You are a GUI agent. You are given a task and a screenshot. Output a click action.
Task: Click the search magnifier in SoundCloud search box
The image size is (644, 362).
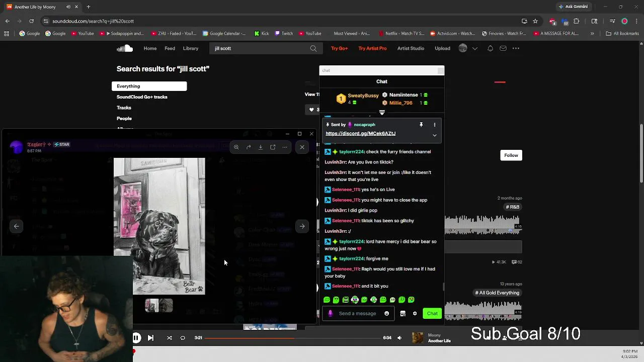pos(313,48)
